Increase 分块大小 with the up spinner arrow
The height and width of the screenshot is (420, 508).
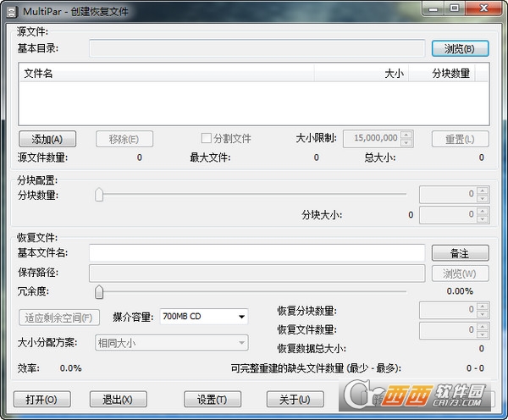pos(483,212)
